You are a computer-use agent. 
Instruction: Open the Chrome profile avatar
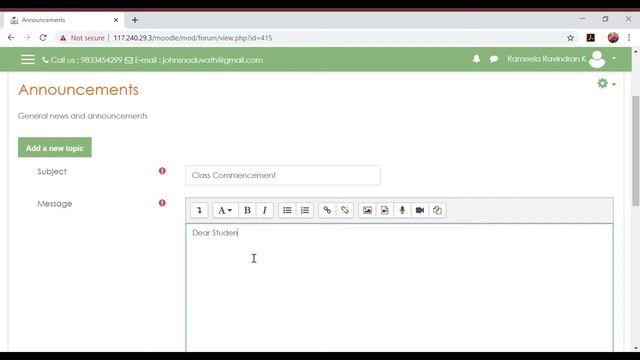[613, 38]
